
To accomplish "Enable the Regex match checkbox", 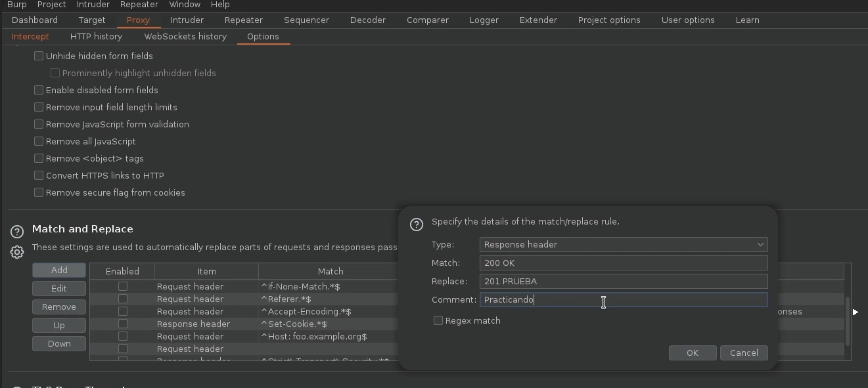I will [x=438, y=320].
